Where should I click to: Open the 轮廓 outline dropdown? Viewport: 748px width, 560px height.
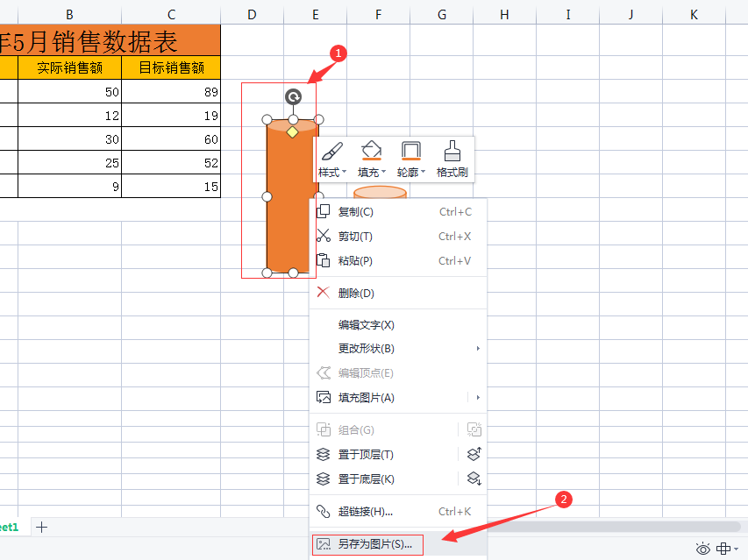tap(410, 159)
